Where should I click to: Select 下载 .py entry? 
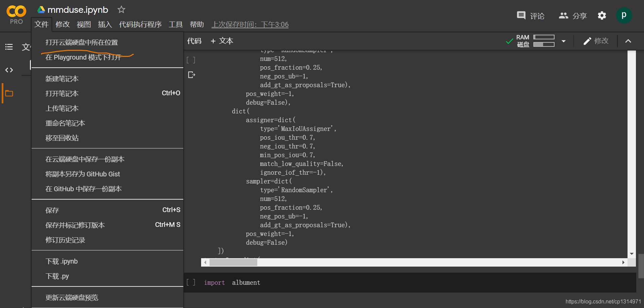pos(108,276)
